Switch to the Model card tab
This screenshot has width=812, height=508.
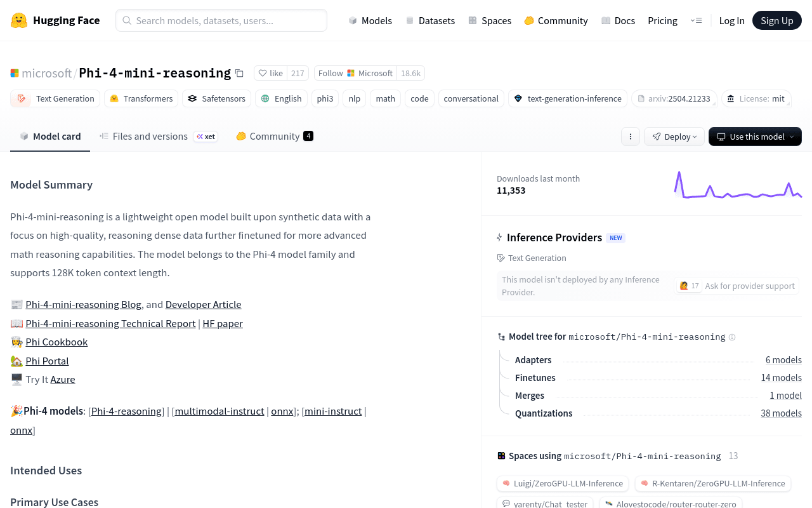pos(50,136)
